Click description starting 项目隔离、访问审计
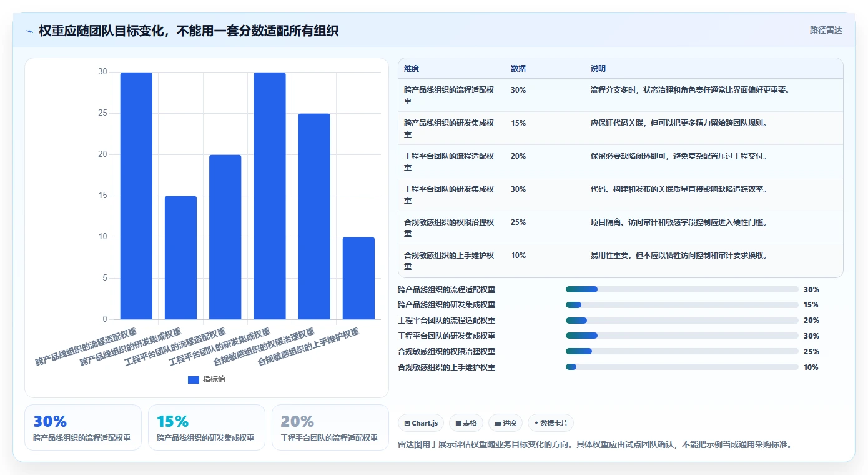This screenshot has width=868, height=475. coord(679,222)
